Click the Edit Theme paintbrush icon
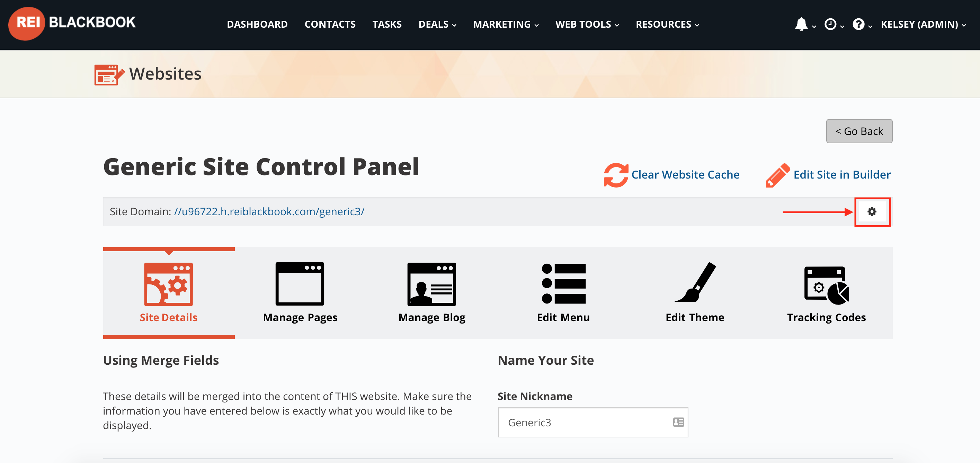The image size is (980, 463). point(695,282)
